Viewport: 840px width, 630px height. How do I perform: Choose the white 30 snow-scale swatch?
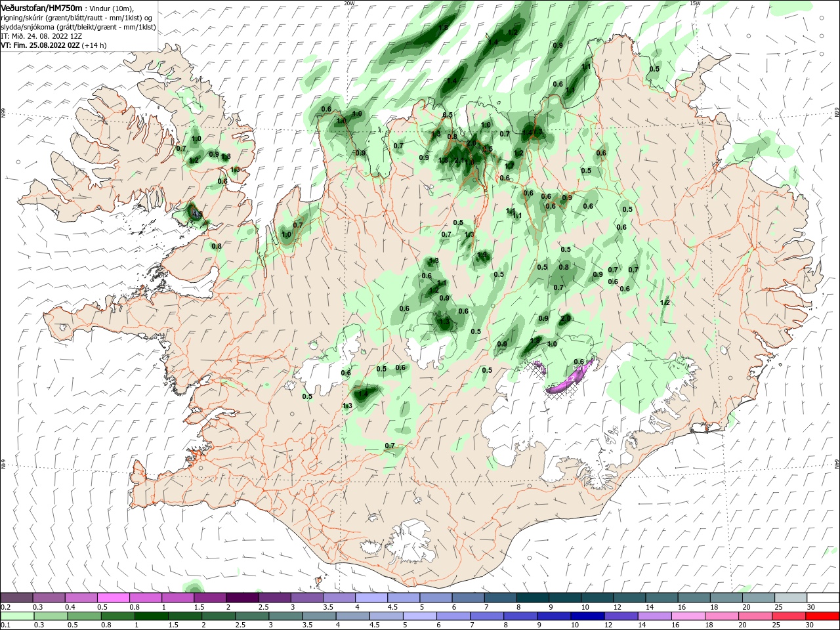point(823,597)
